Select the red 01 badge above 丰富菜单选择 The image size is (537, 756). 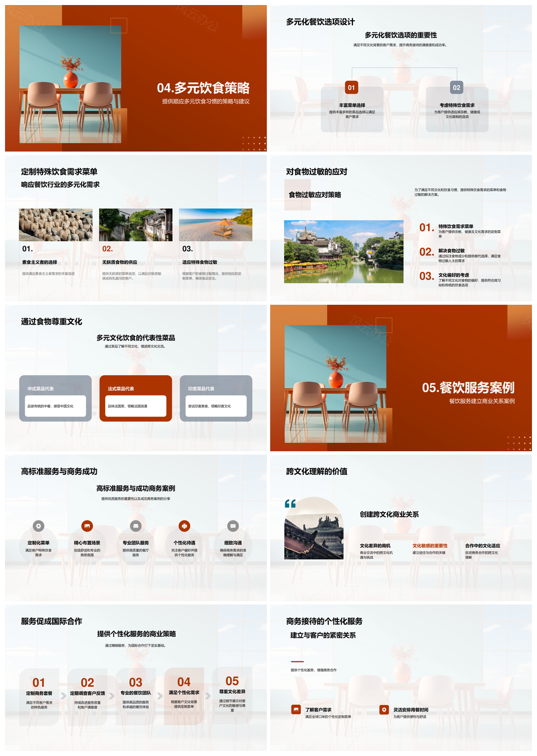351,87
